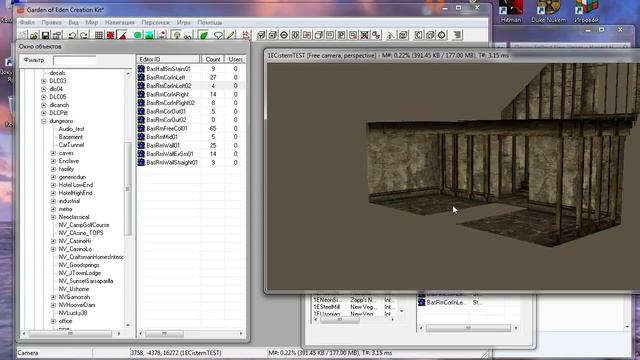
Task: Expand the DLCPitt tree node
Action: pyautogui.click(x=44, y=113)
